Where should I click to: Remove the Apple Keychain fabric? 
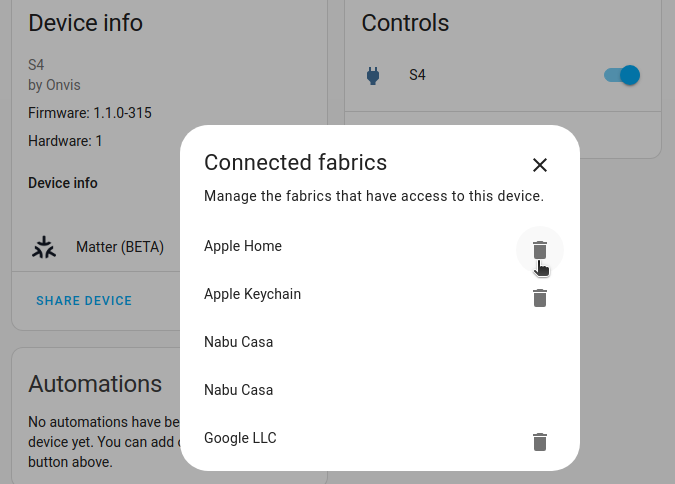540,297
